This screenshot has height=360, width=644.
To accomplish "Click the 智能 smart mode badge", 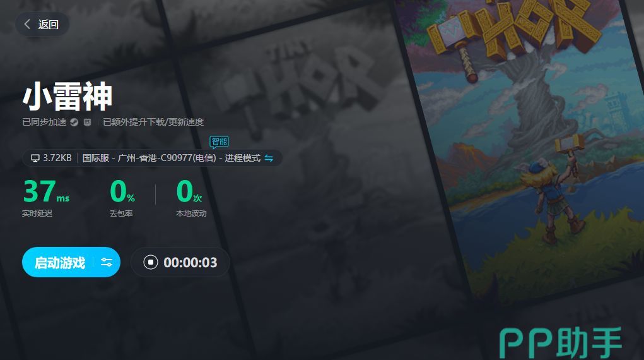I will pos(220,142).
